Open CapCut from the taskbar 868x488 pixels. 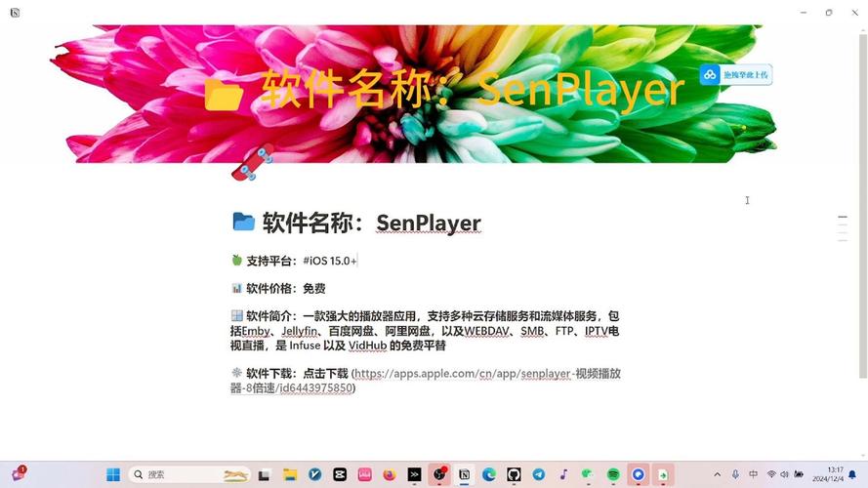(x=340, y=474)
